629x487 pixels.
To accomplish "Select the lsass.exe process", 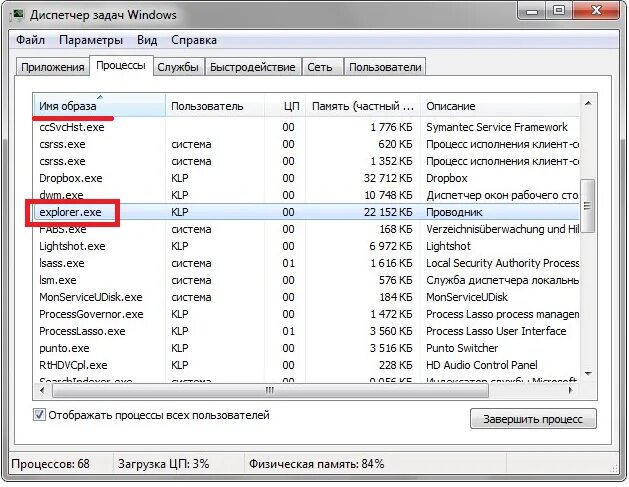I will coord(307,263).
